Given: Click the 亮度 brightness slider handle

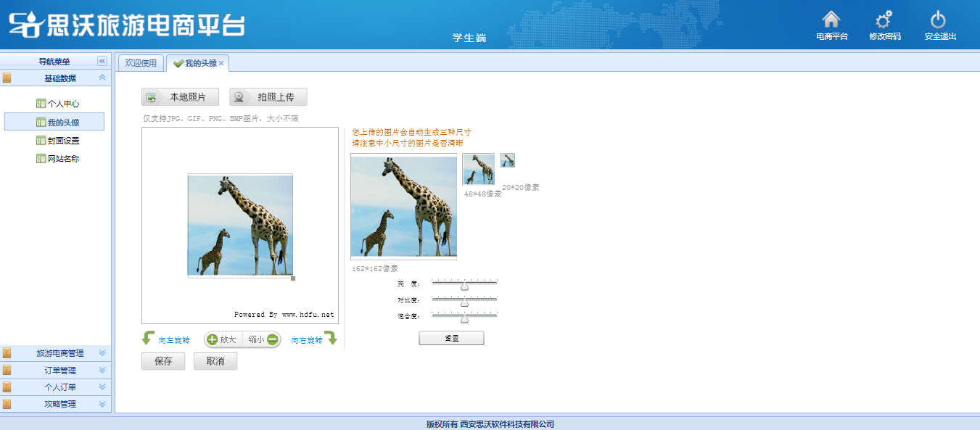Looking at the screenshot, I should 465,286.
